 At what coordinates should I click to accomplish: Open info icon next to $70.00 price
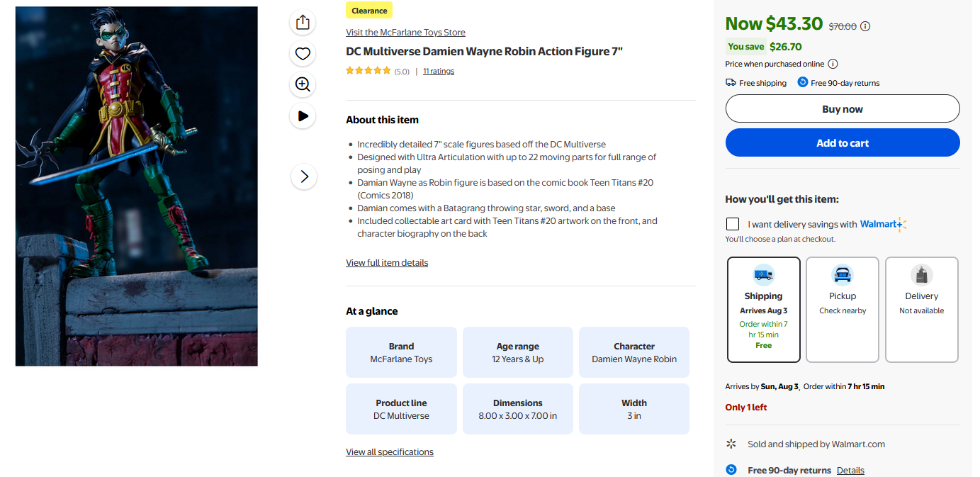pyautogui.click(x=865, y=26)
